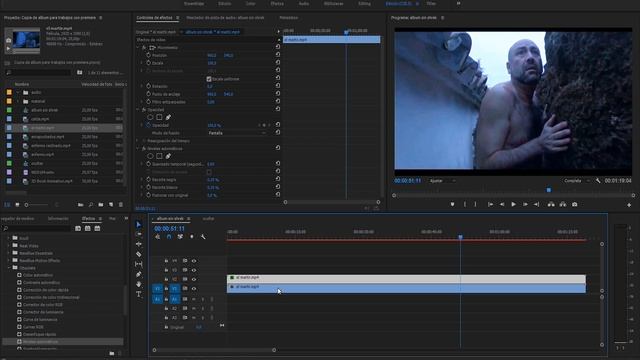Switch to the Metadatos tab
The image size is (640, 360).
coord(289,18)
